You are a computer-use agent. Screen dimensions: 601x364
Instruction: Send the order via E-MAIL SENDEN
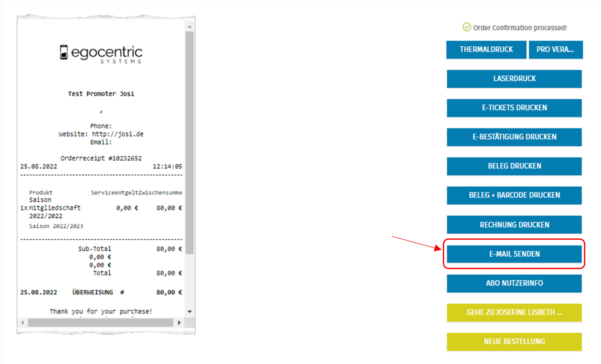tap(514, 254)
